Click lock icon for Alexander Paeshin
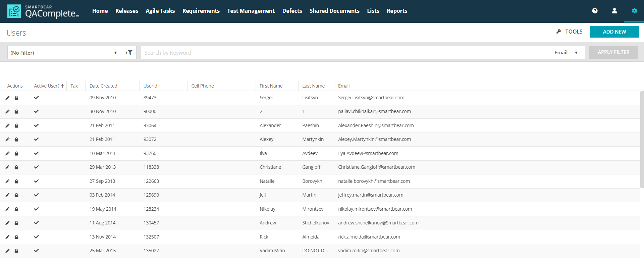Screen dimensions: 644x262 pos(16,126)
